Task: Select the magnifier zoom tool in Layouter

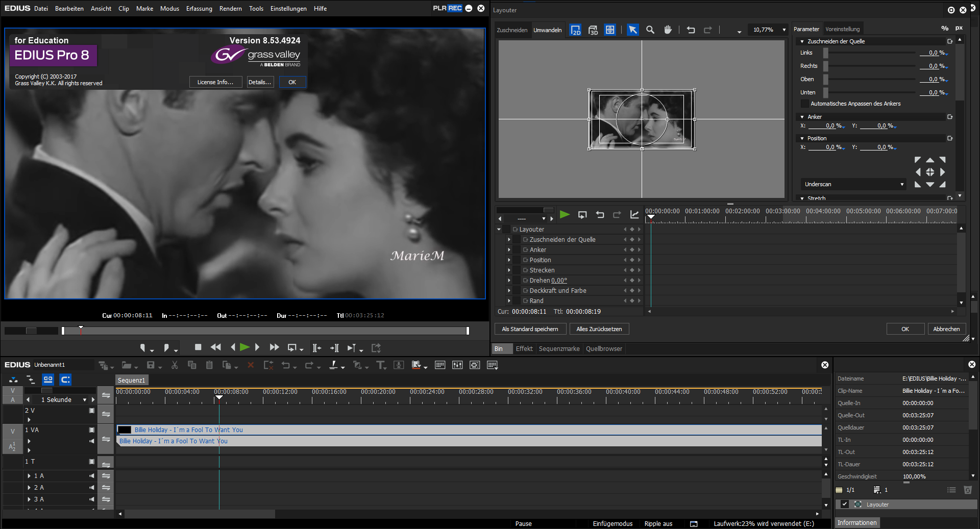Action: coord(650,30)
